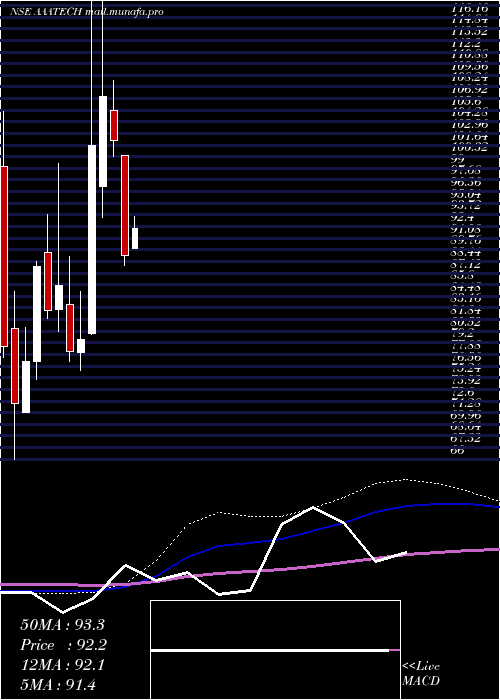Click the 106.92 price axis label
The height and width of the screenshot is (700, 500).
click(x=469, y=89)
